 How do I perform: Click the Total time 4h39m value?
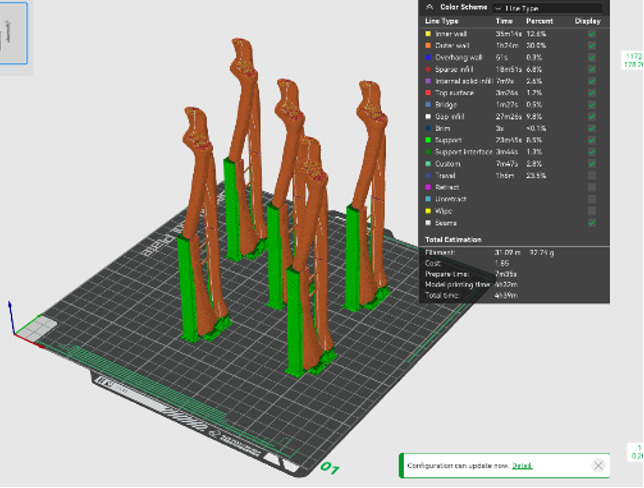coord(506,295)
